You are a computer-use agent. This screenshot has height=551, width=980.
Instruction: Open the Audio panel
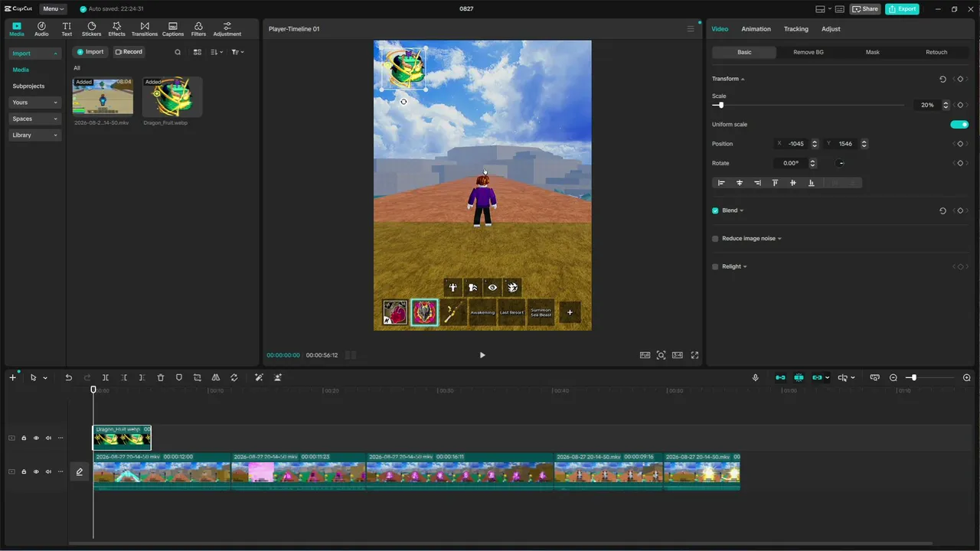(x=41, y=29)
